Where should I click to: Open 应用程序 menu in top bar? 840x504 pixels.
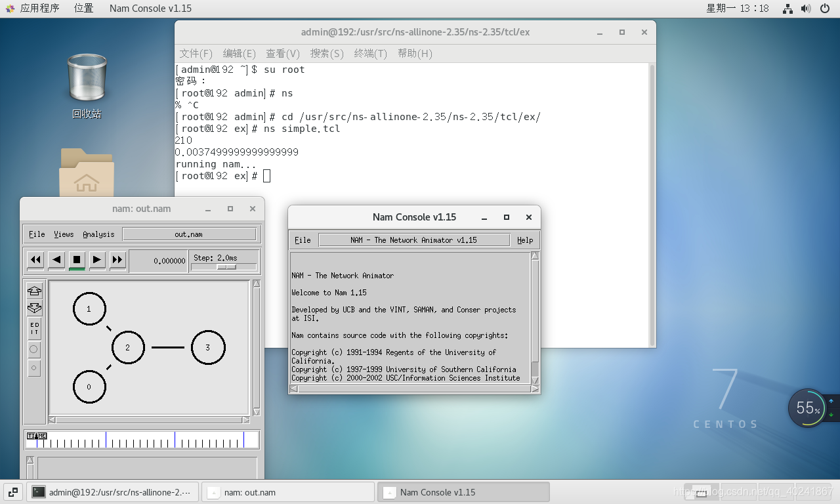click(x=39, y=9)
